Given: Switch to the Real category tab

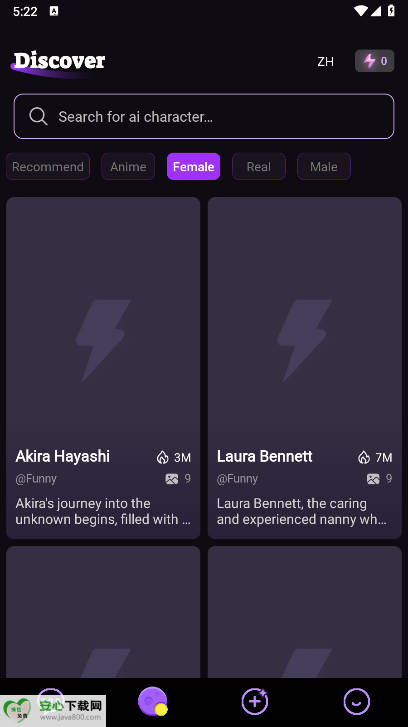Looking at the screenshot, I should [x=259, y=166].
